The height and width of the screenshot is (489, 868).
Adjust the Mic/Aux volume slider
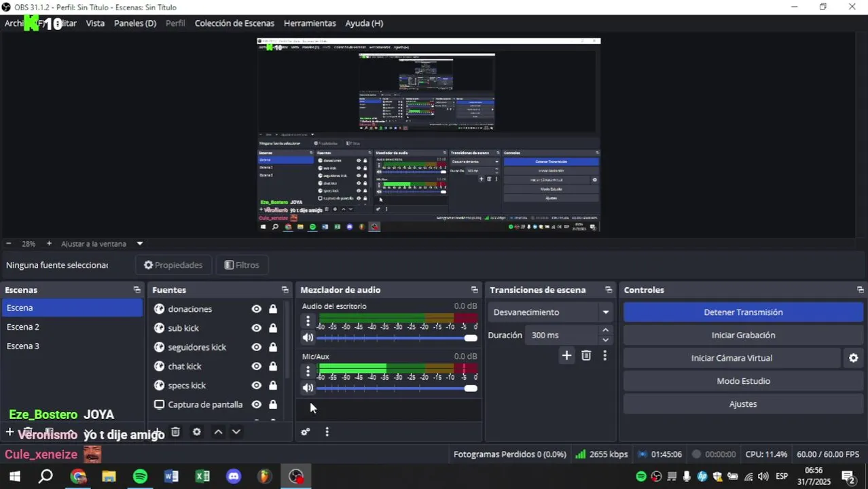click(397, 388)
